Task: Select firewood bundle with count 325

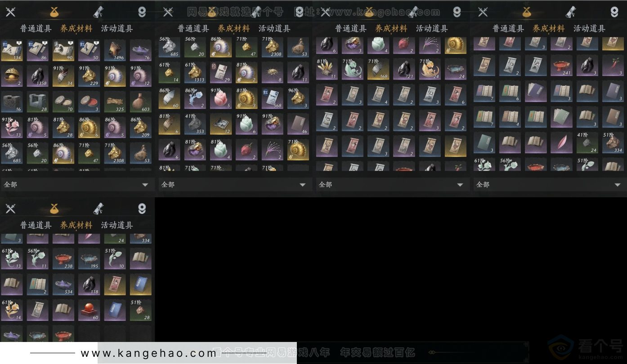Action: coord(115,102)
